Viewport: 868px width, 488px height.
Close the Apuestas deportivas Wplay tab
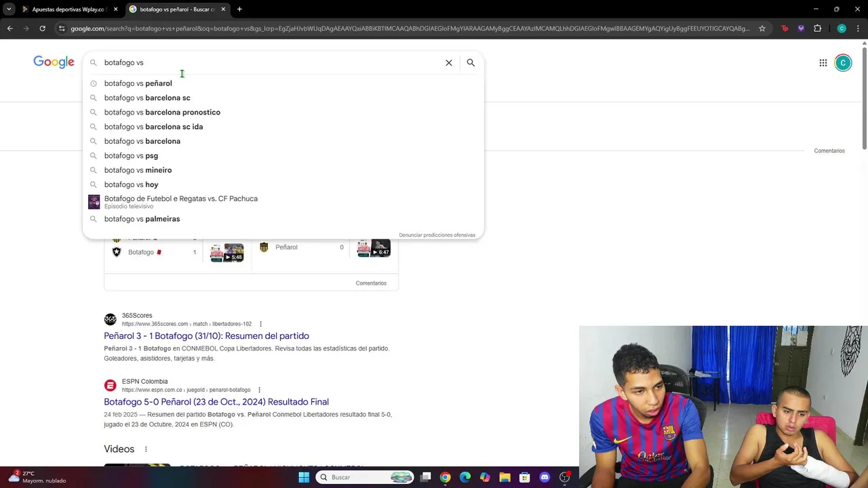coord(115,9)
